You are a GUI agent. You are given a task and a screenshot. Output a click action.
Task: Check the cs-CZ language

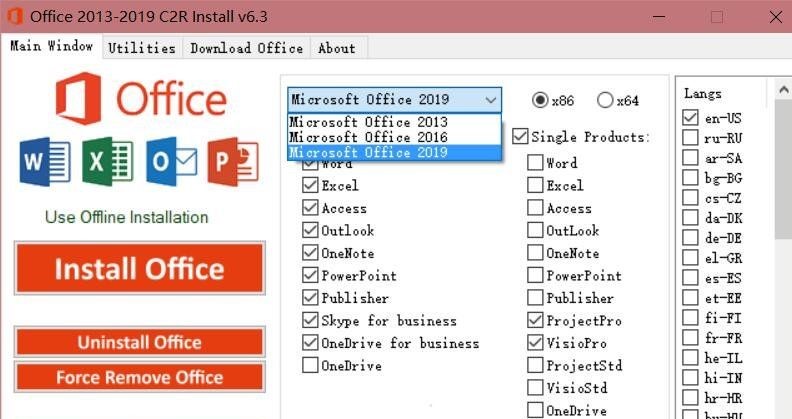(690, 197)
